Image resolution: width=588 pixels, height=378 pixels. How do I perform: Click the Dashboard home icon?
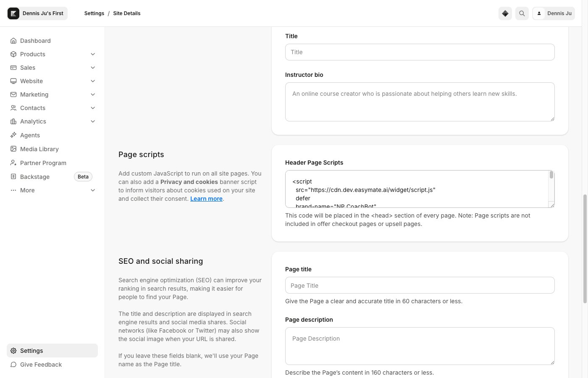tap(13, 41)
